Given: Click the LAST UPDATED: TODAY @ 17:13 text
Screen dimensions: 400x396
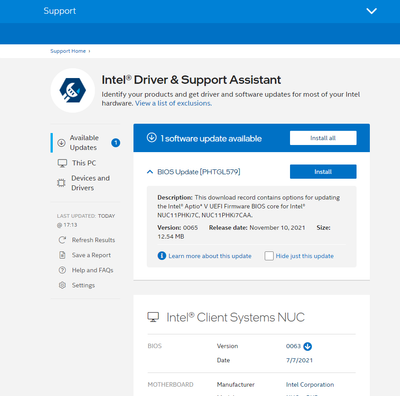Looking at the screenshot, I should click(86, 220).
